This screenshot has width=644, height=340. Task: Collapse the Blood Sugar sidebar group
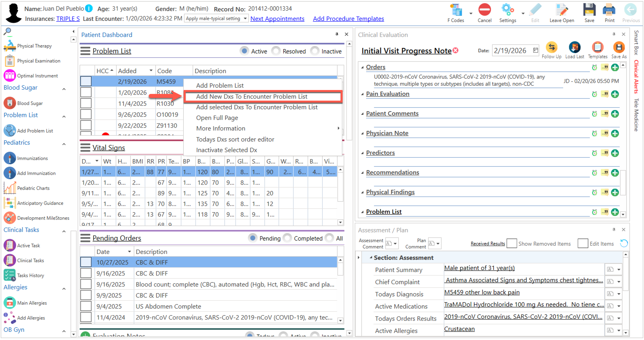(x=64, y=89)
